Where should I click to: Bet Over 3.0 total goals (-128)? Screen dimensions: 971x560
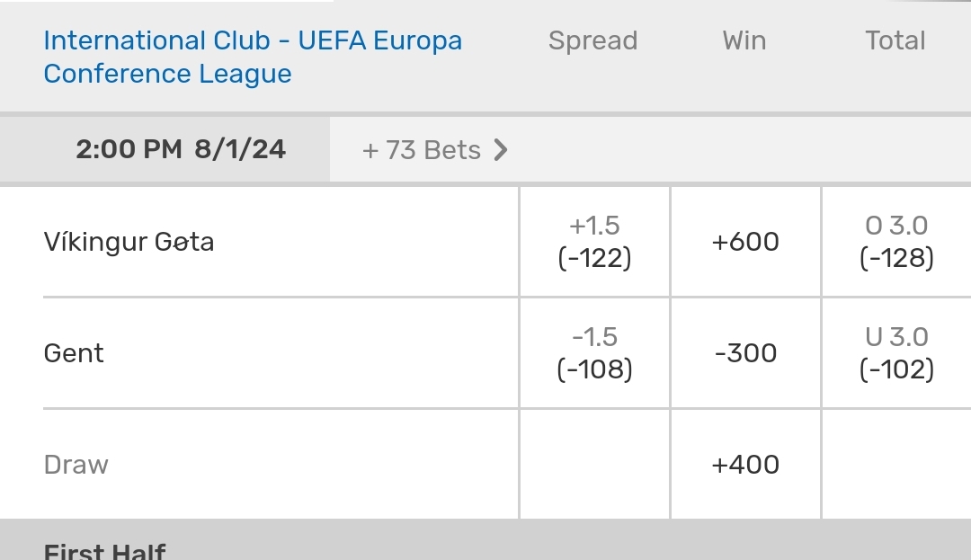(896, 242)
